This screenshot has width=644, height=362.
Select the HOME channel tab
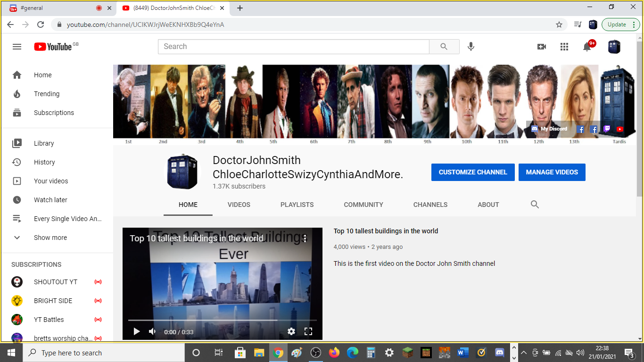coord(188,205)
